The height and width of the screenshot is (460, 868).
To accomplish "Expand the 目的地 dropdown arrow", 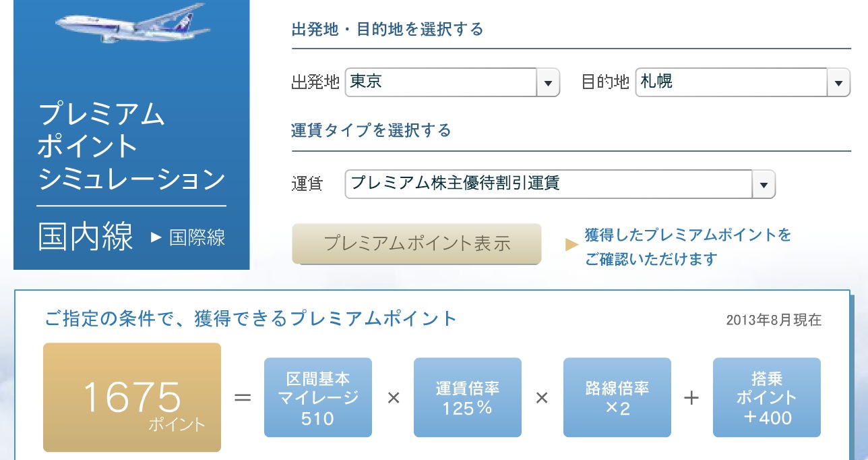I will tap(838, 83).
